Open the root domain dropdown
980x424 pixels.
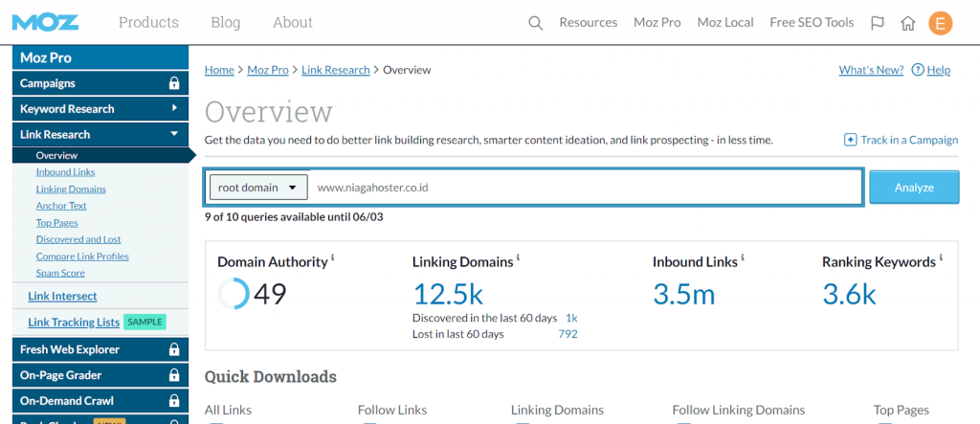point(258,188)
